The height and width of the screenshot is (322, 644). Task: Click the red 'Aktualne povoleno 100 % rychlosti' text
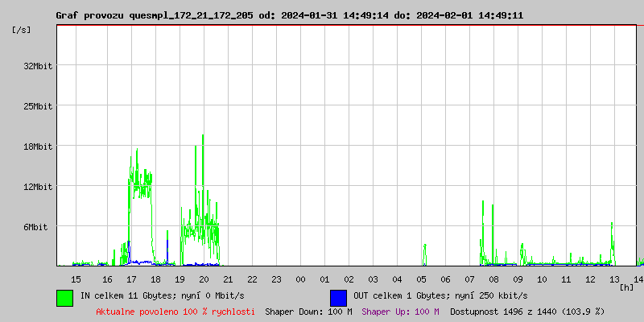[x=175, y=312]
